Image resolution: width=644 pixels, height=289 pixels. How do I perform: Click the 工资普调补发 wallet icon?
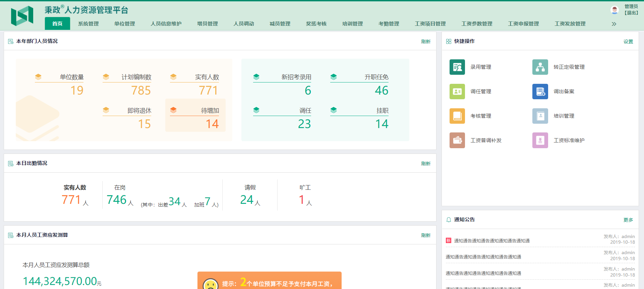pos(457,140)
